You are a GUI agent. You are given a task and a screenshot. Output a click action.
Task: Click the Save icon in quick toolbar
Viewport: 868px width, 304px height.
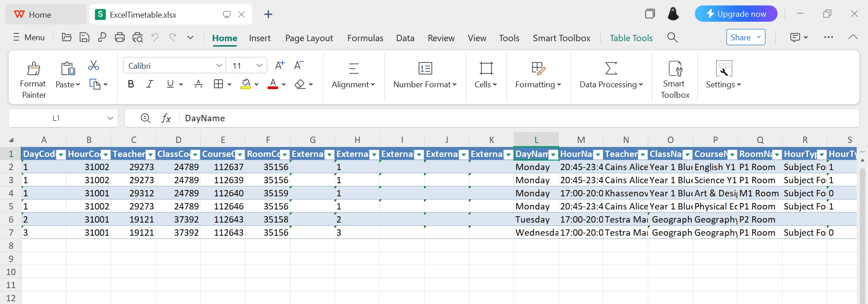click(x=85, y=38)
